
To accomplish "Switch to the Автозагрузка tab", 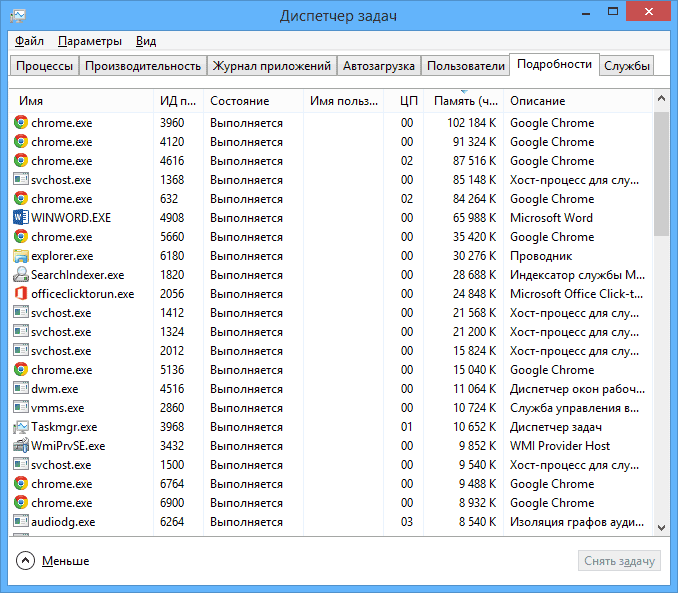I will (379, 66).
